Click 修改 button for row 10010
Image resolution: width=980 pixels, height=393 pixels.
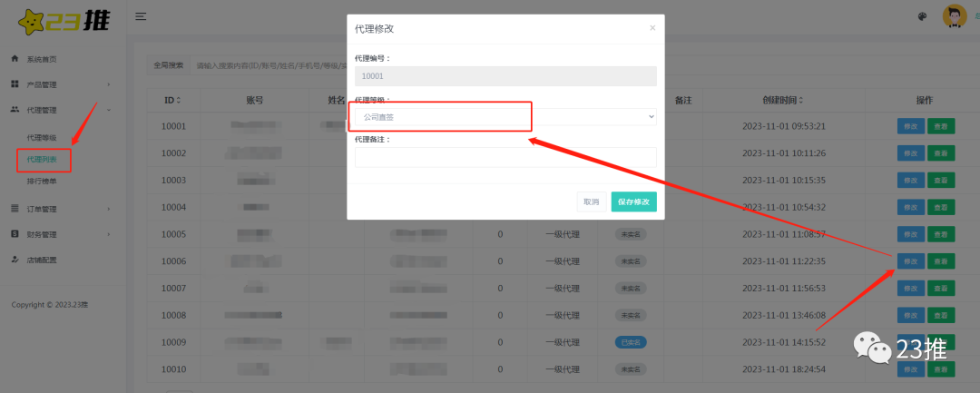pos(911,369)
